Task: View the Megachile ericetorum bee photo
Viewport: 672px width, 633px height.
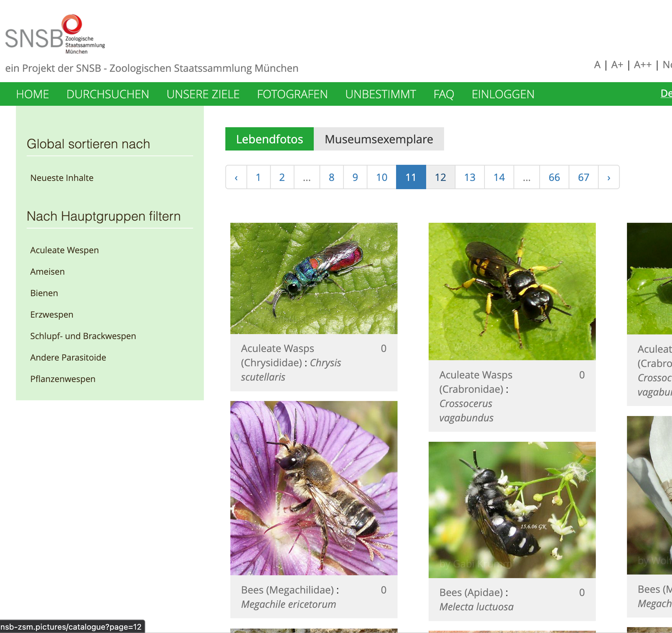Action: click(x=314, y=488)
